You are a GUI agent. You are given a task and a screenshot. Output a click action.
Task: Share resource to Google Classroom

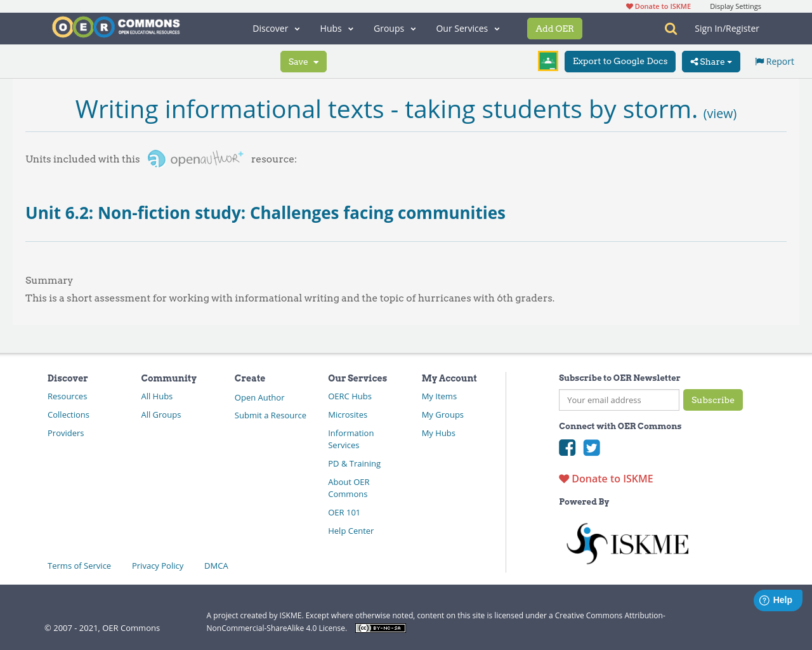tap(547, 60)
